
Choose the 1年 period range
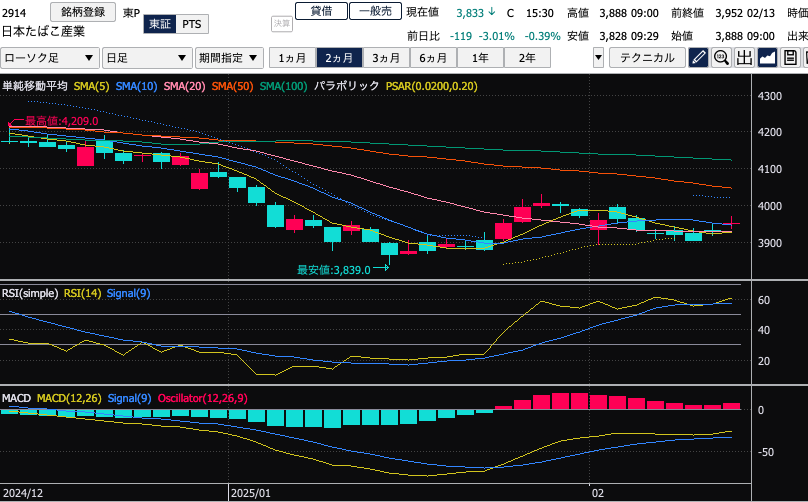click(480, 57)
